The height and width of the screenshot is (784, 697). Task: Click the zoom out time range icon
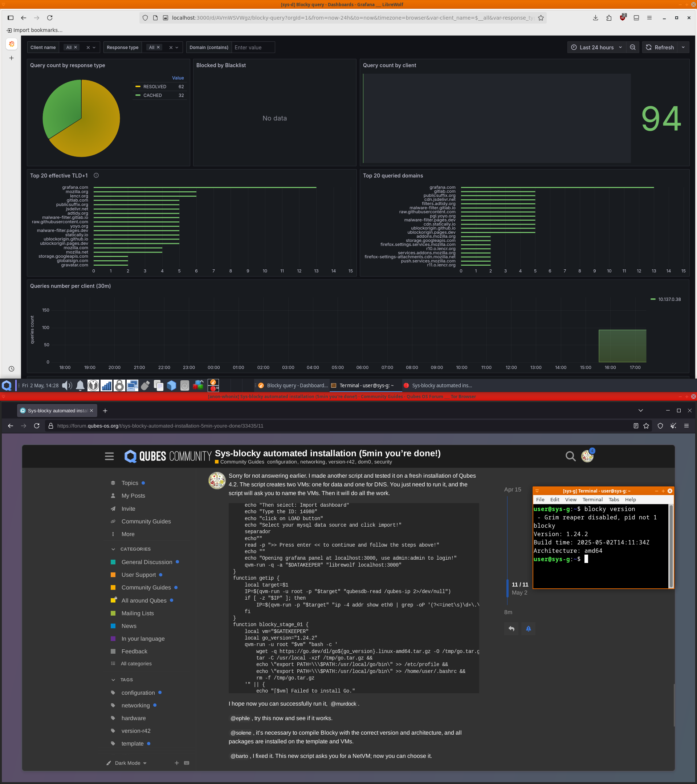[632, 47]
